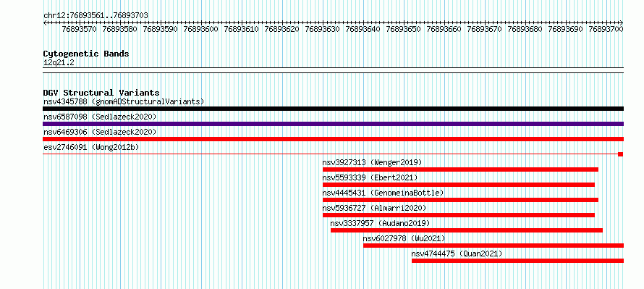Select the red nsv6469306 variant bar
The image size is (644, 289).
pyautogui.click(x=333, y=139)
